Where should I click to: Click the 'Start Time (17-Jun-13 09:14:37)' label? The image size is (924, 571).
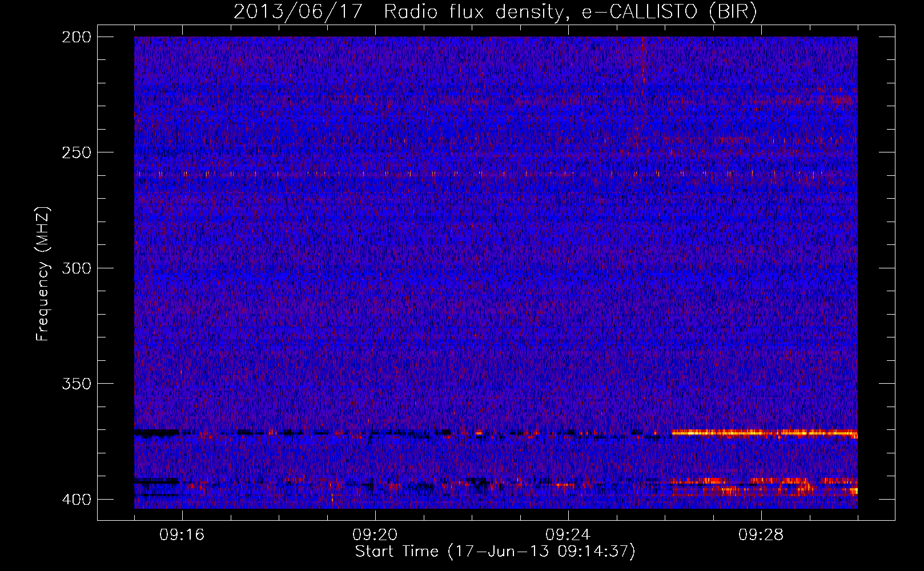495,552
